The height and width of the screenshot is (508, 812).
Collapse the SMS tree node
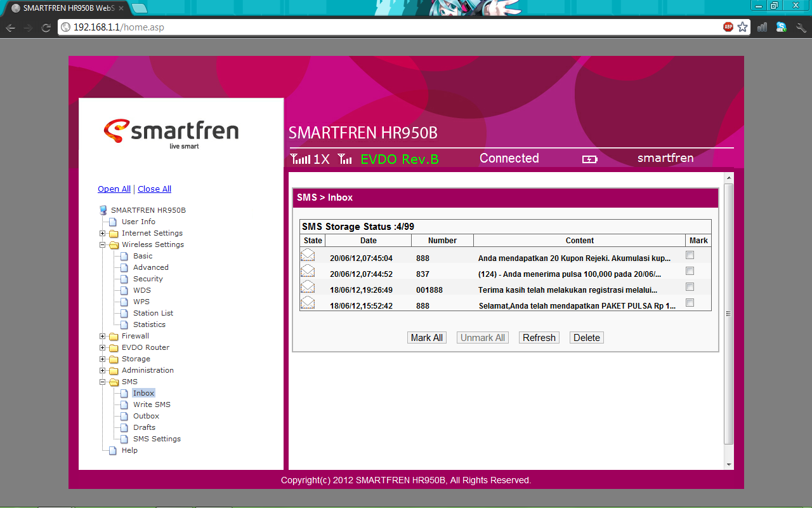tap(103, 382)
